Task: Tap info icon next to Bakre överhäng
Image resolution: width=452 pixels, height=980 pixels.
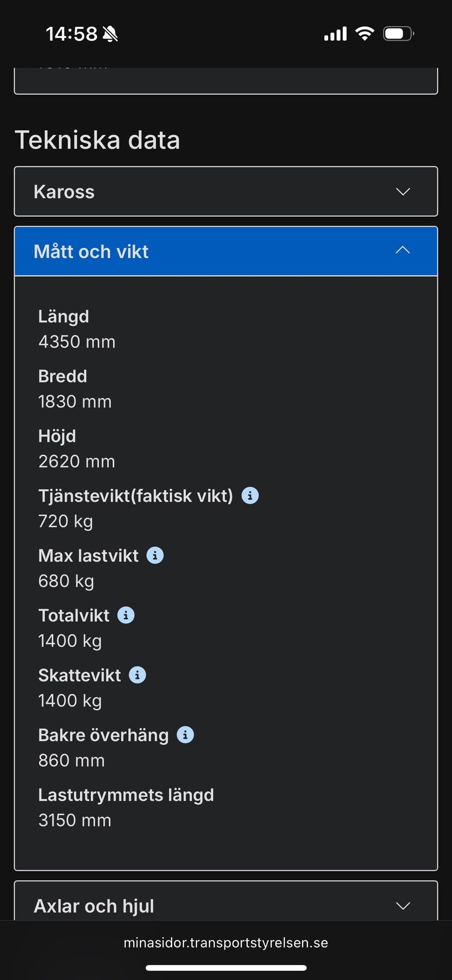Action: click(185, 735)
